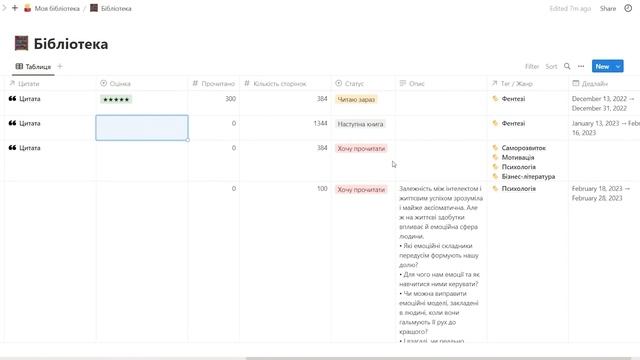Click the December 13, 2022 deadline cell
Screen dimensions: 640x360
(603, 103)
